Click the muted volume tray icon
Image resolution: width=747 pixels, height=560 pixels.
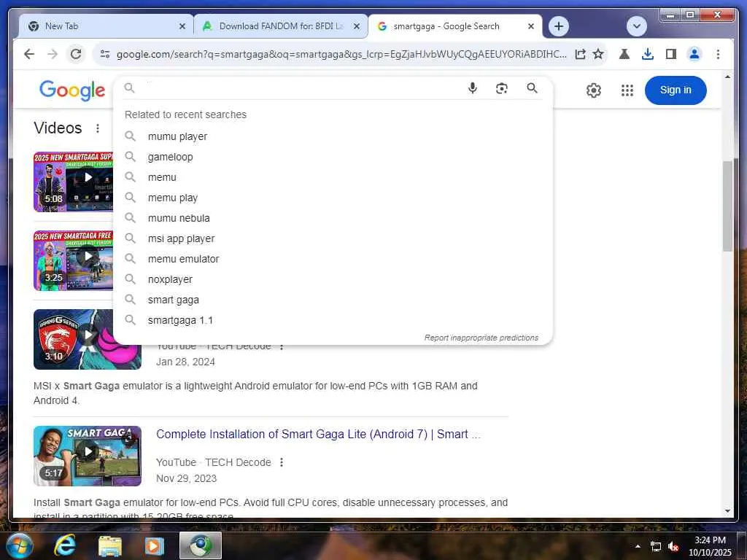tap(673, 547)
